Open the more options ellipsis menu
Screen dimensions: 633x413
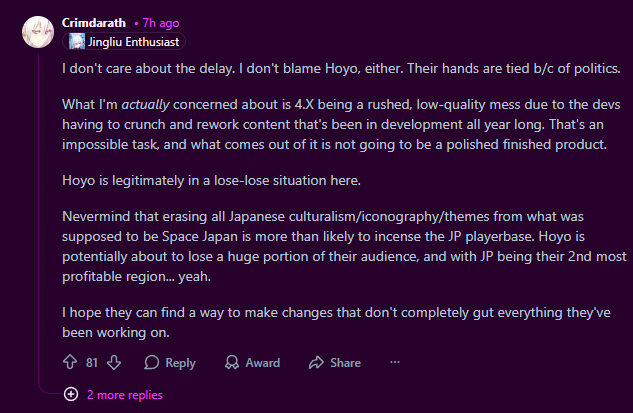point(395,362)
